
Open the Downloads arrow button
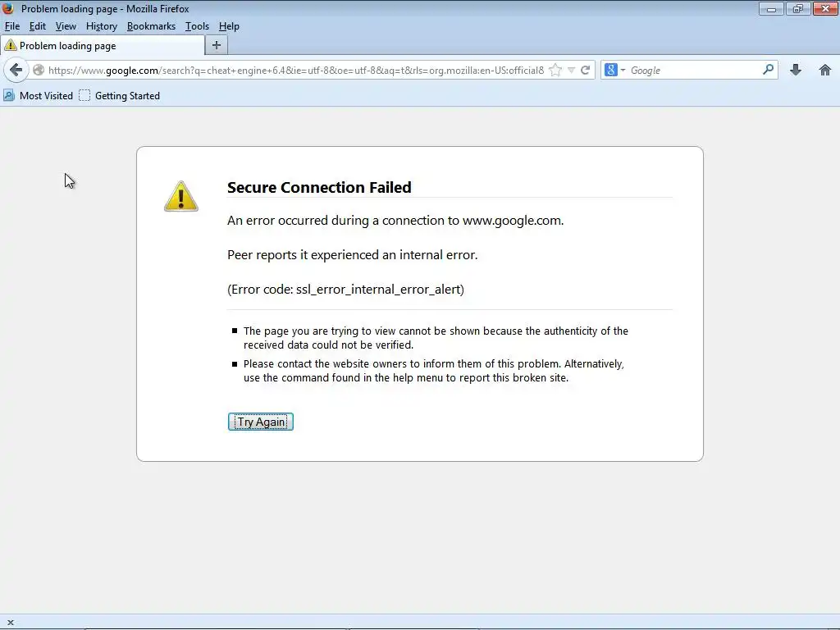(796, 70)
